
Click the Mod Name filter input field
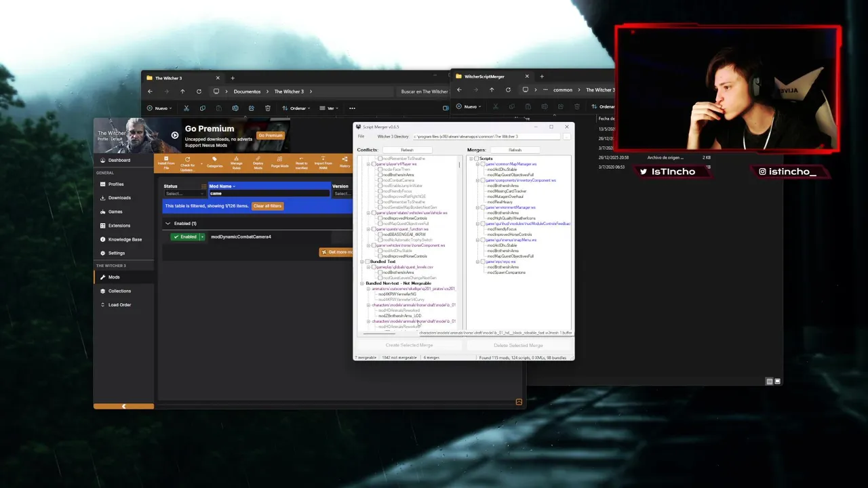pos(269,194)
